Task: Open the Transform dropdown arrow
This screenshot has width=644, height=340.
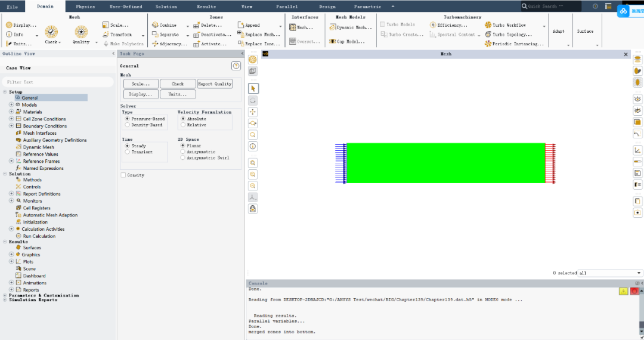Action: [143, 35]
